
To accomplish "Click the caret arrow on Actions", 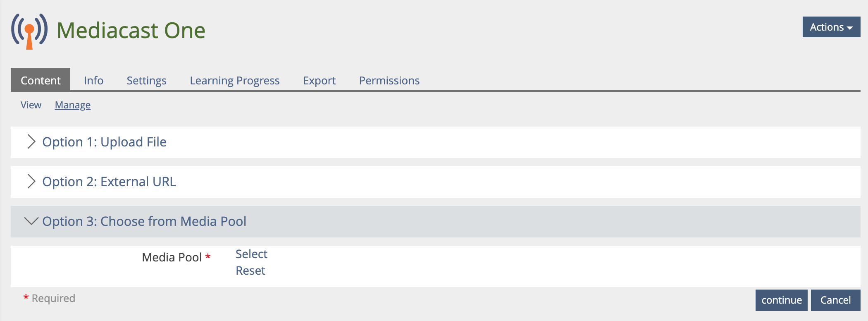I will (x=850, y=28).
